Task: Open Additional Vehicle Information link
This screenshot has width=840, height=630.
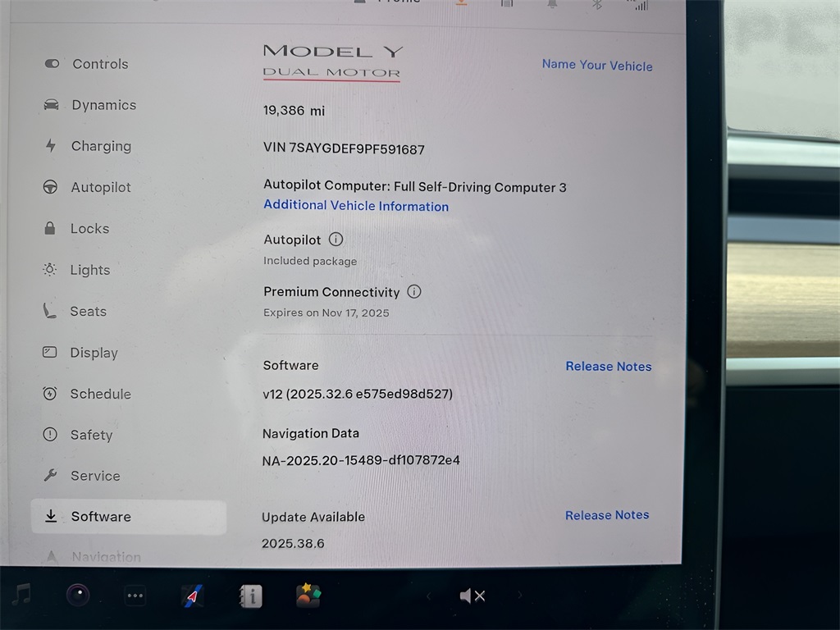Action: (x=356, y=206)
